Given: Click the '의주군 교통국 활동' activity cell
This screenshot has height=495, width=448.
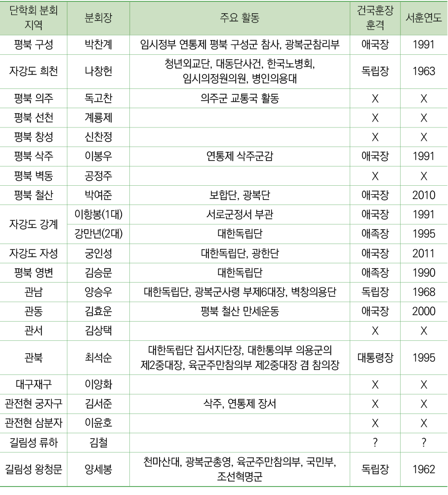Looking at the screenshot, I should pos(240,98).
